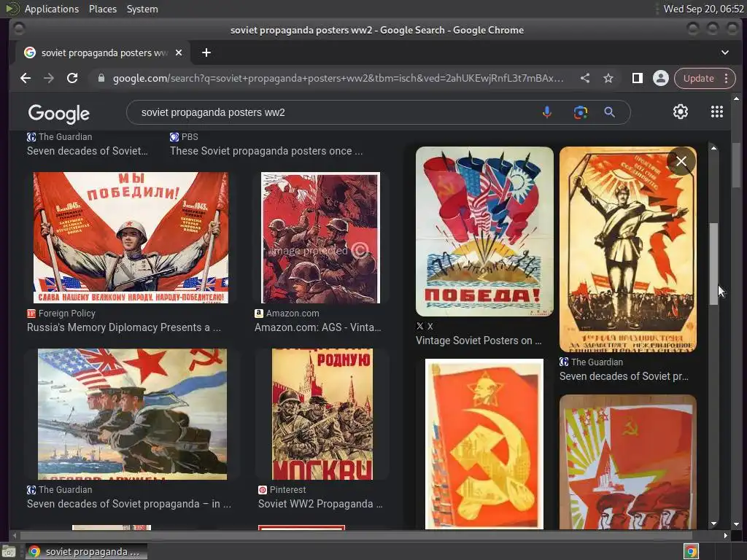Click the forward navigation arrow

point(49,78)
